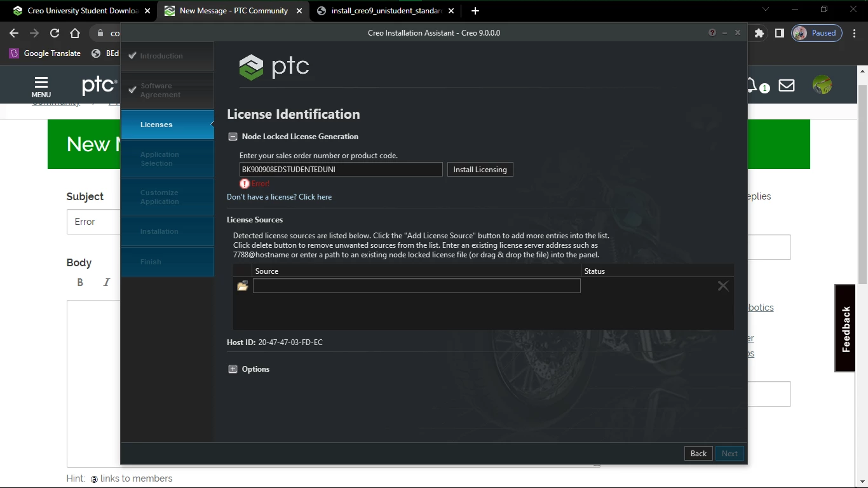868x488 pixels.
Task: Close the Creo University Student Download tab
Action: 148,11
